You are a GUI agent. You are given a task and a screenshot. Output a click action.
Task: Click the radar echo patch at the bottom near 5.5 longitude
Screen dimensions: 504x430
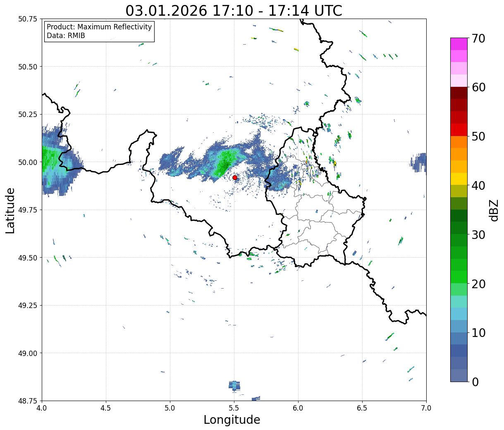click(234, 385)
